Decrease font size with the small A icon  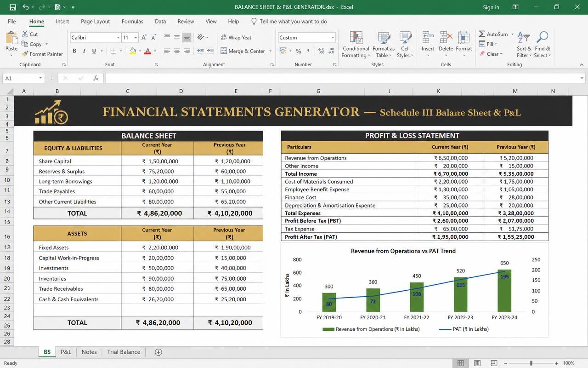coord(154,37)
